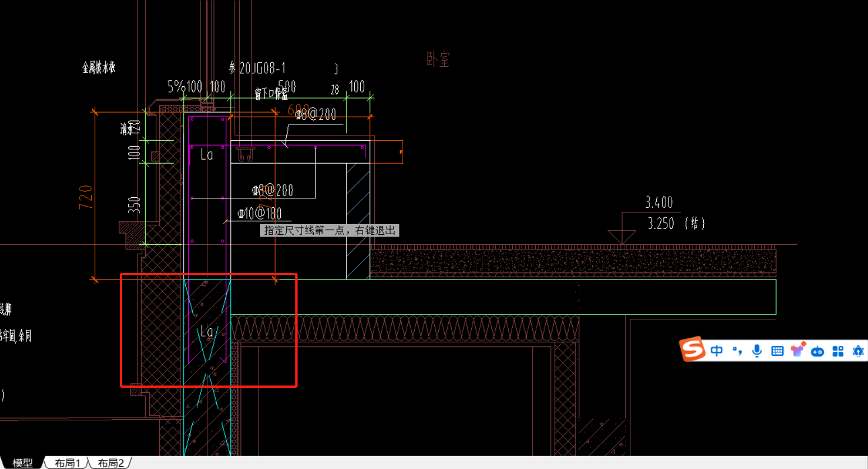This screenshot has width=868, height=469.
Task: Open the Sogou soft keyboard icon
Action: tap(777, 351)
